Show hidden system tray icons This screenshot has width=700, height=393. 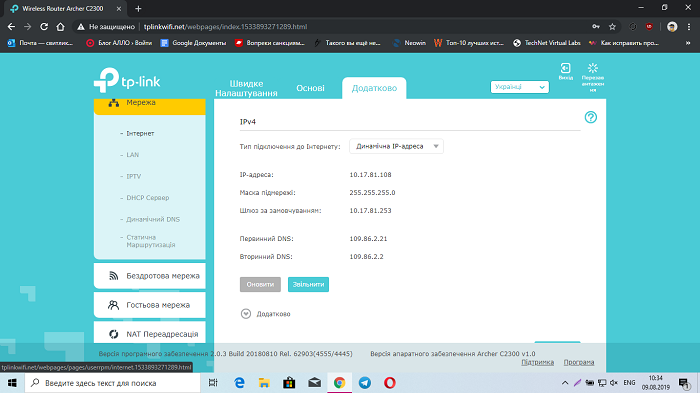coord(565,383)
